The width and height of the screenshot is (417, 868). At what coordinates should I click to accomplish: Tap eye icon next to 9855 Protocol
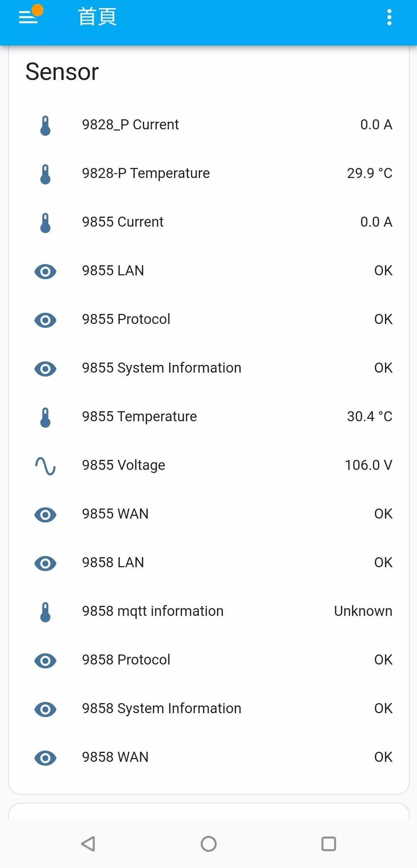tap(46, 320)
